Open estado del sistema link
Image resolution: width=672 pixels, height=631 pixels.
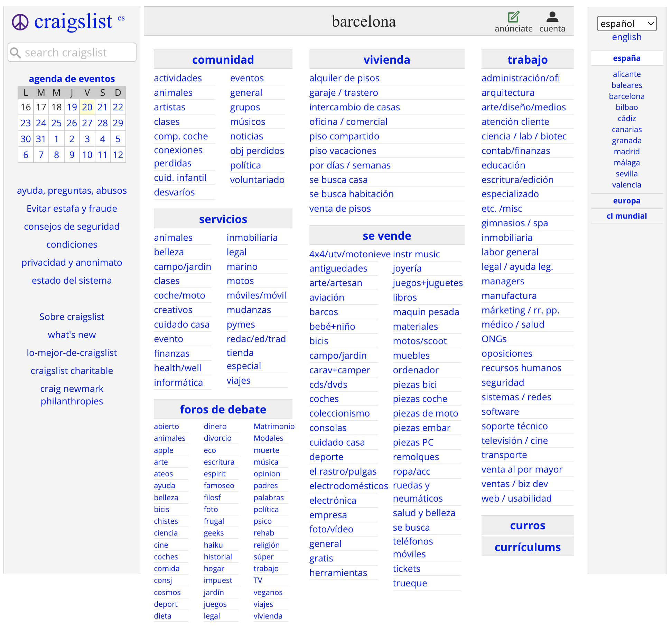[72, 281]
